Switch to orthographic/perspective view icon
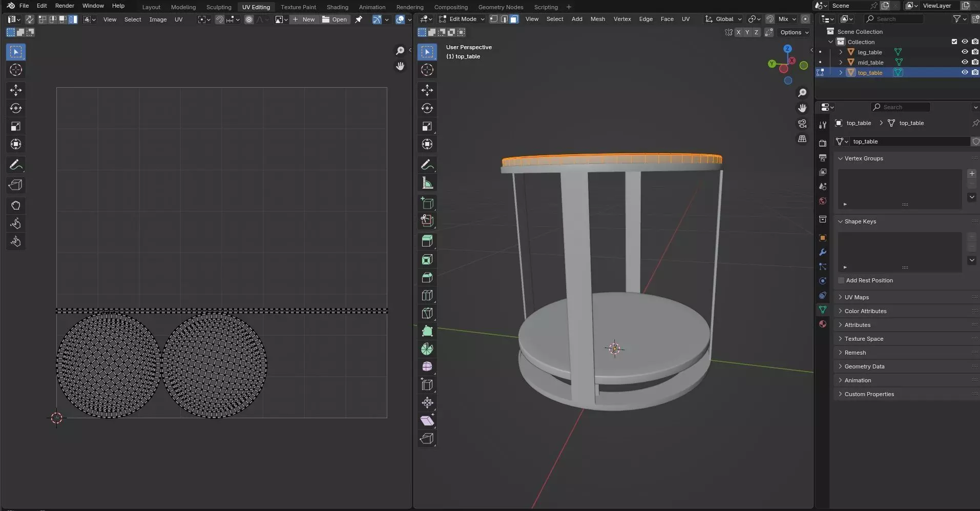 click(802, 139)
